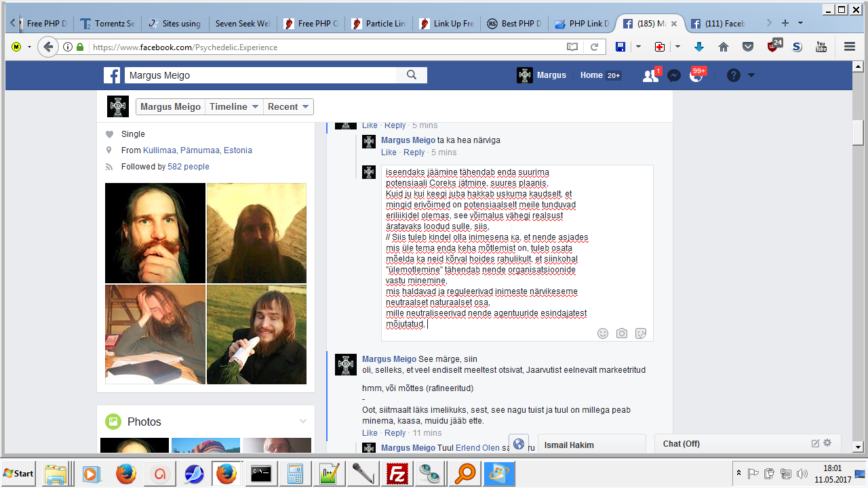Viewport: 868px width, 488px height.
Task: Show hidden system tray icons arrow
Action: [x=738, y=473]
